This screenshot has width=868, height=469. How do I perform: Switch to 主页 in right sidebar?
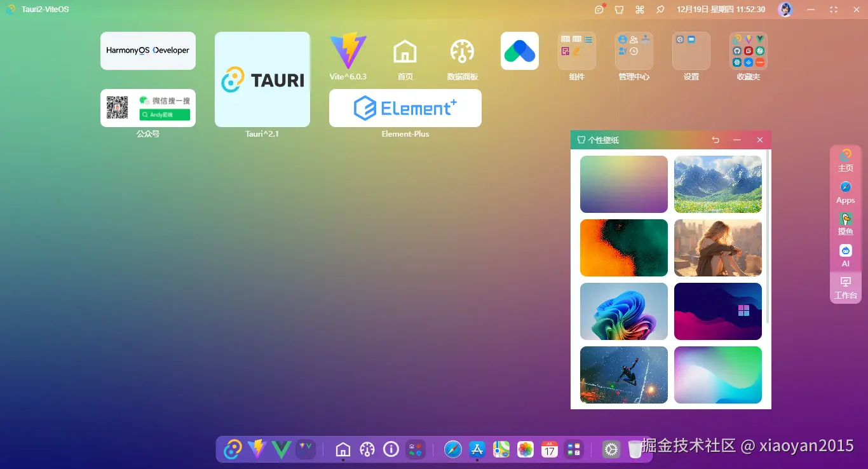click(x=845, y=161)
